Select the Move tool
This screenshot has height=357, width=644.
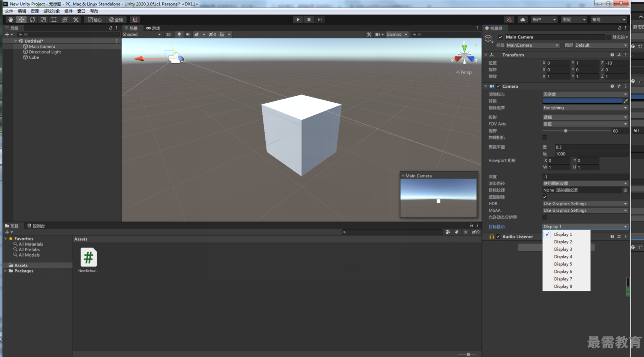[x=21, y=19]
